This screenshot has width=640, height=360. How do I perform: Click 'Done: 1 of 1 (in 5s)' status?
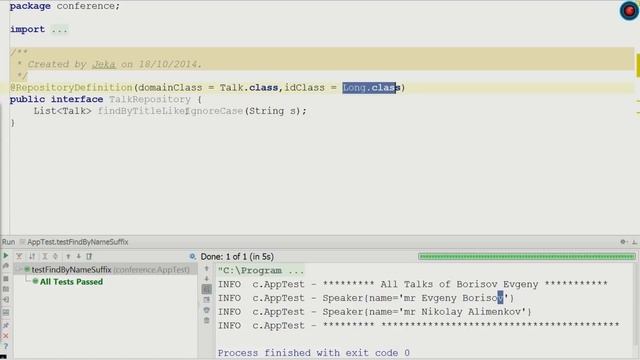[x=237, y=257]
